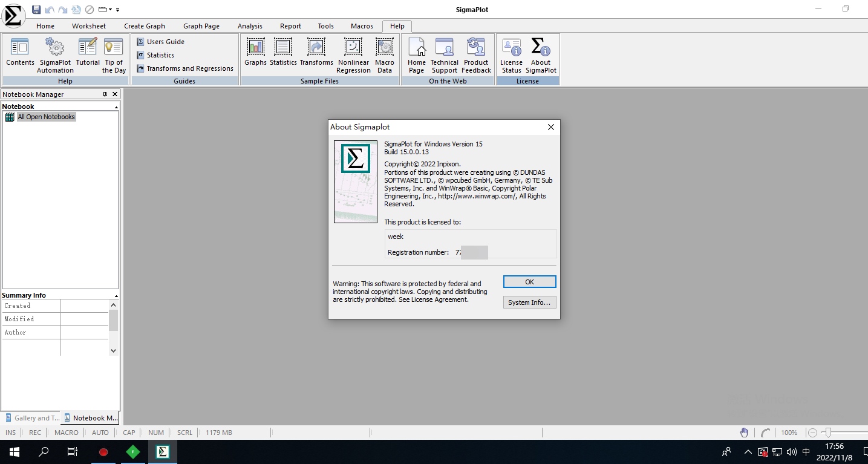The height and width of the screenshot is (464, 868).
Task: Click System Info button
Action: click(x=529, y=302)
